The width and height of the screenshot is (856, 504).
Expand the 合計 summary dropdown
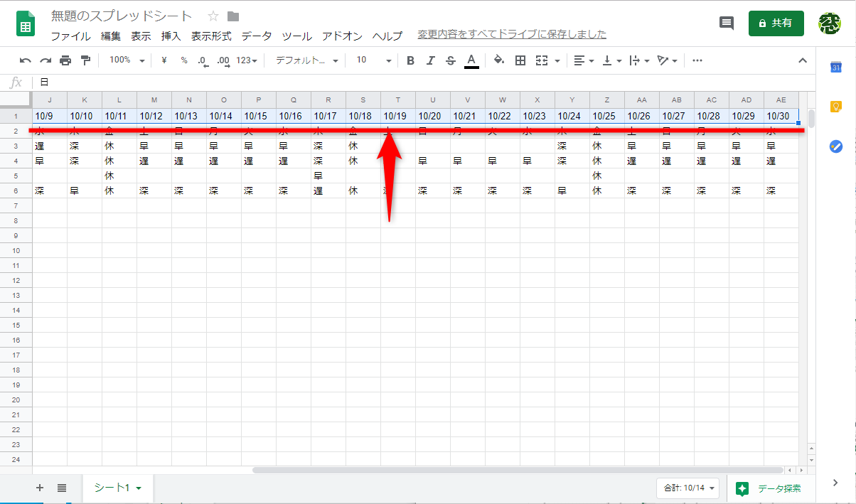(688, 488)
